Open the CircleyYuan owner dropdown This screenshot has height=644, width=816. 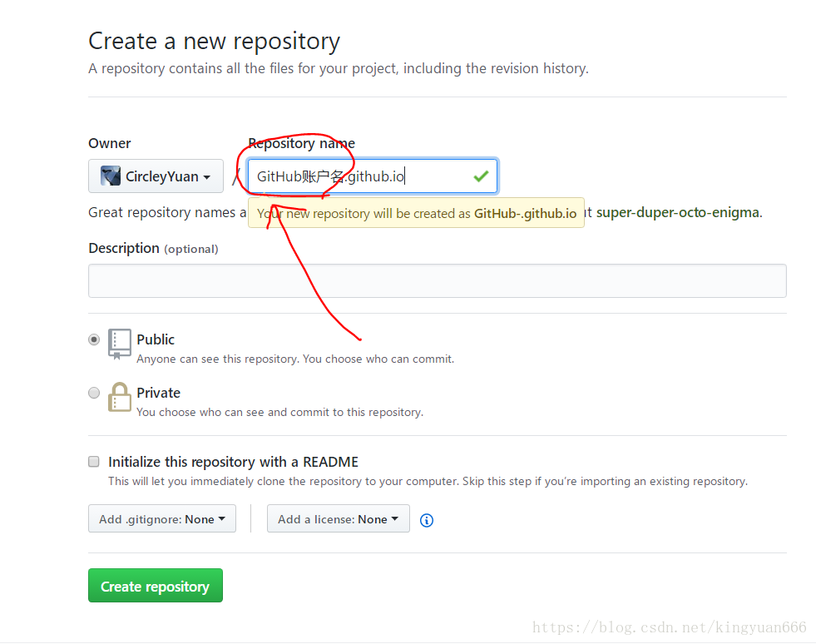[156, 176]
